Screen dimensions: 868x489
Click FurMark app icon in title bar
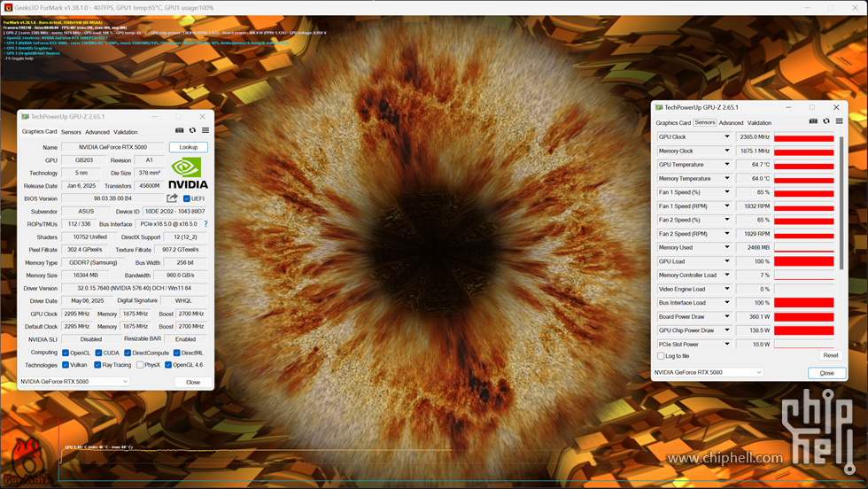click(x=8, y=8)
